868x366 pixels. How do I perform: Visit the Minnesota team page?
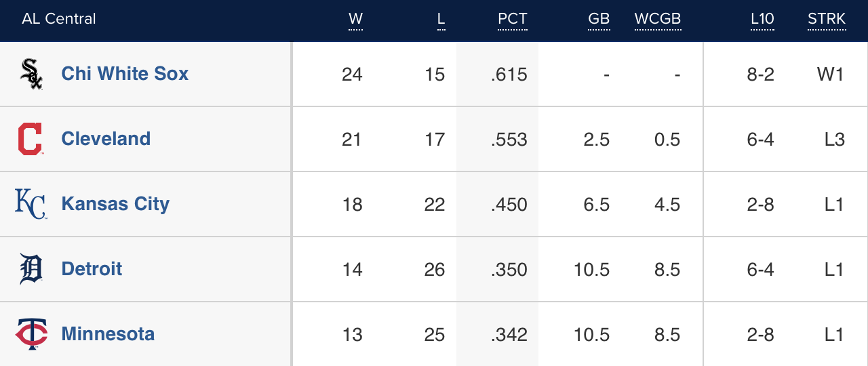click(108, 334)
